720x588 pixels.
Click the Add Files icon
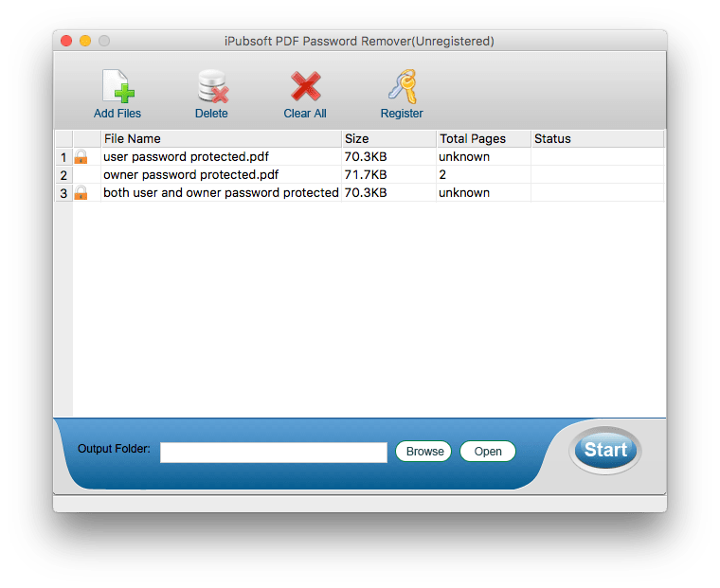coord(117,86)
